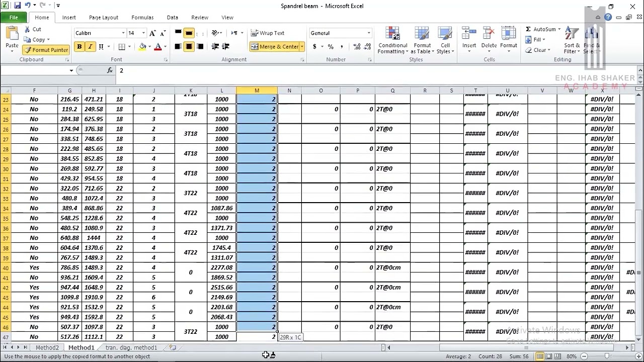The image size is (644, 362).
Task: Switch to the Page Layout tab
Action: point(104,18)
